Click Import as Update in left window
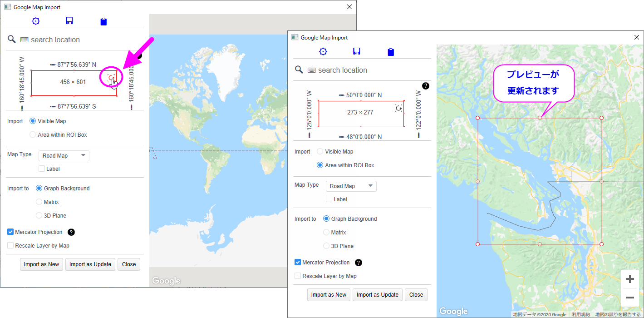Viewport: 644px width, 318px height. (x=90, y=264)
